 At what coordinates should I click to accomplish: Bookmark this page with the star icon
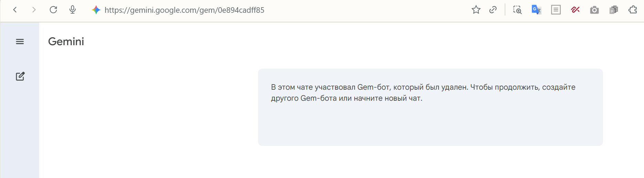pyautogui.click(x=476, y=10)
